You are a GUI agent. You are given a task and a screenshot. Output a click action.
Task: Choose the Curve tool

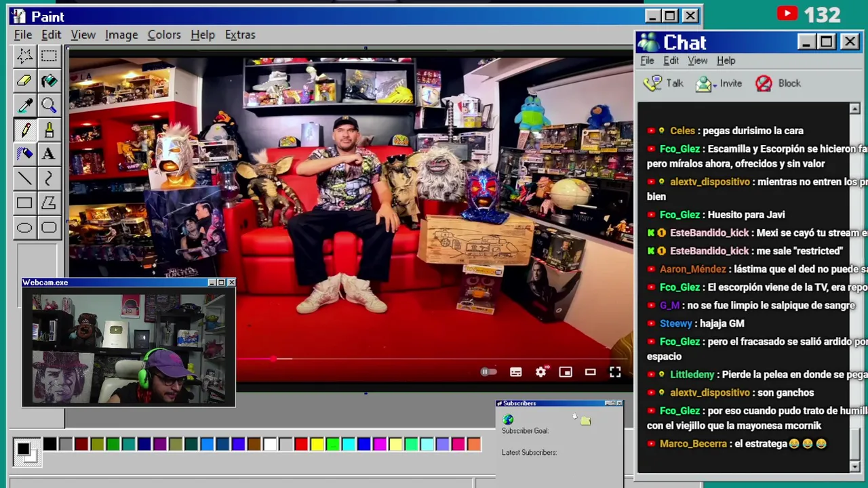(x=49, y=178)
